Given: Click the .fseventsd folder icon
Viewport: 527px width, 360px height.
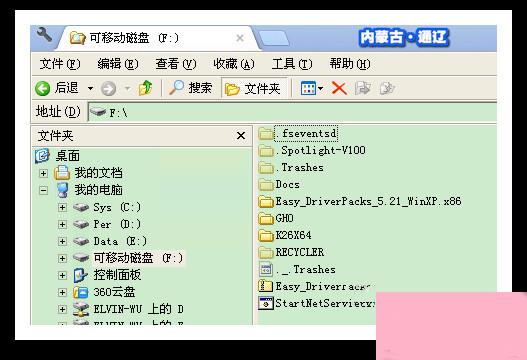Looking at the screenshot, I should pos(266,134).
